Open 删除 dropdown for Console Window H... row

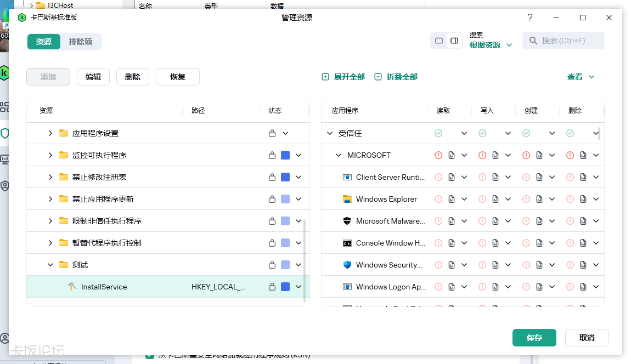coord(596,243)
